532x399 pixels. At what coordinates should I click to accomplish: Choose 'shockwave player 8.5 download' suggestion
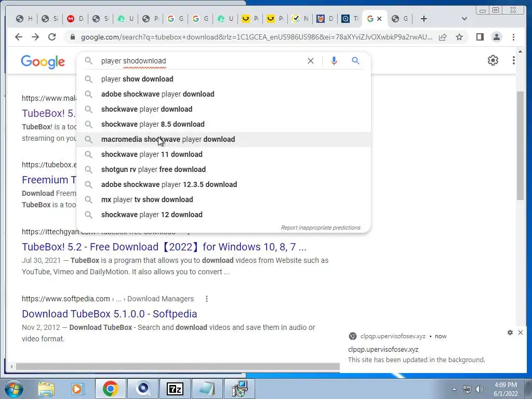point(224,124)
